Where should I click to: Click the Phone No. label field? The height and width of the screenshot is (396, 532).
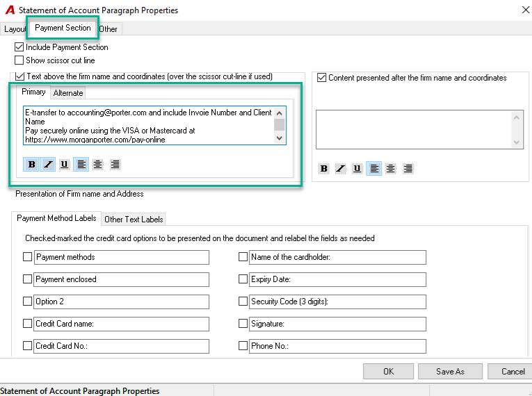[x=337, y=346]
